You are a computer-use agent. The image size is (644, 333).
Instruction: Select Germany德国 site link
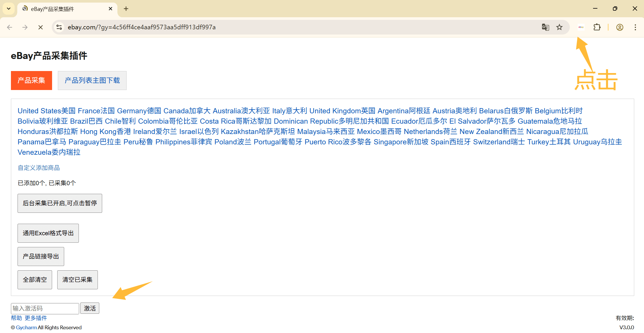point(139,111)
